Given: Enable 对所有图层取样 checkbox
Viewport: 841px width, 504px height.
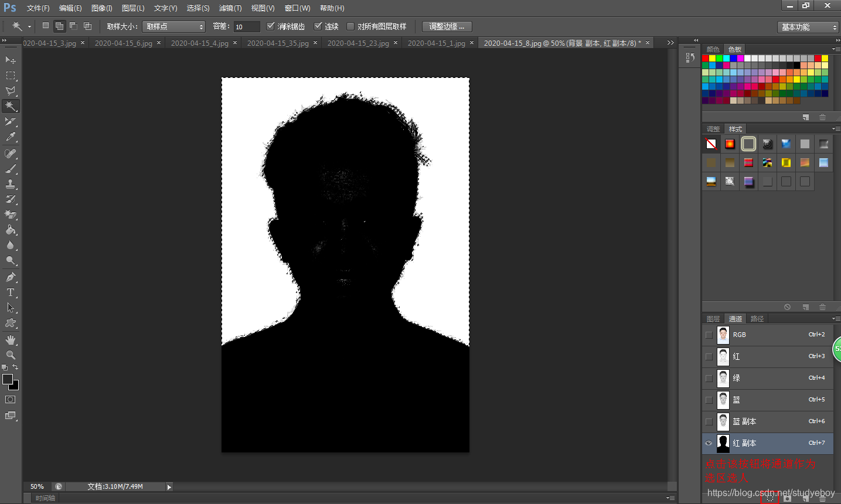Looking at the screenshot, I should (x=350, y=26).
